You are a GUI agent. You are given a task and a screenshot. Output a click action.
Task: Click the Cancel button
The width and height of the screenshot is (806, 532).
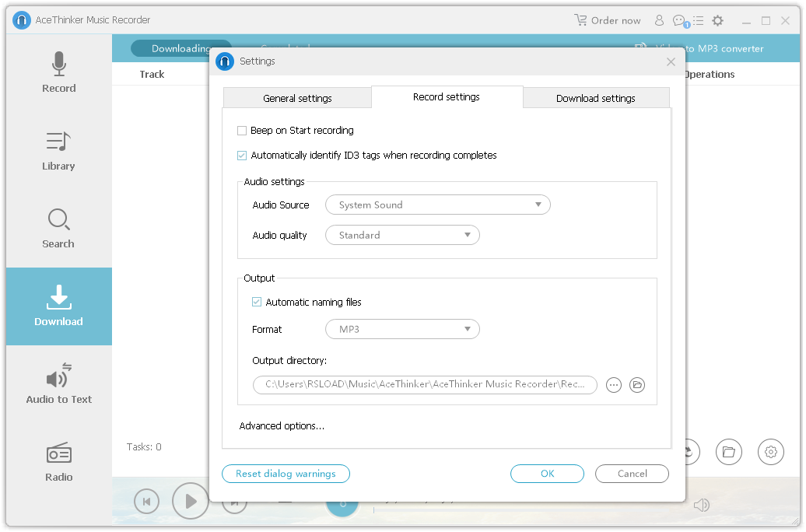tap(633, 474)
